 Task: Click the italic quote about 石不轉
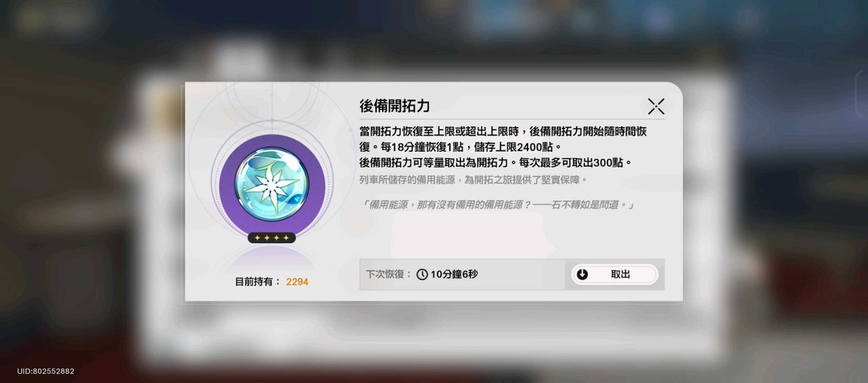[497, 205]
